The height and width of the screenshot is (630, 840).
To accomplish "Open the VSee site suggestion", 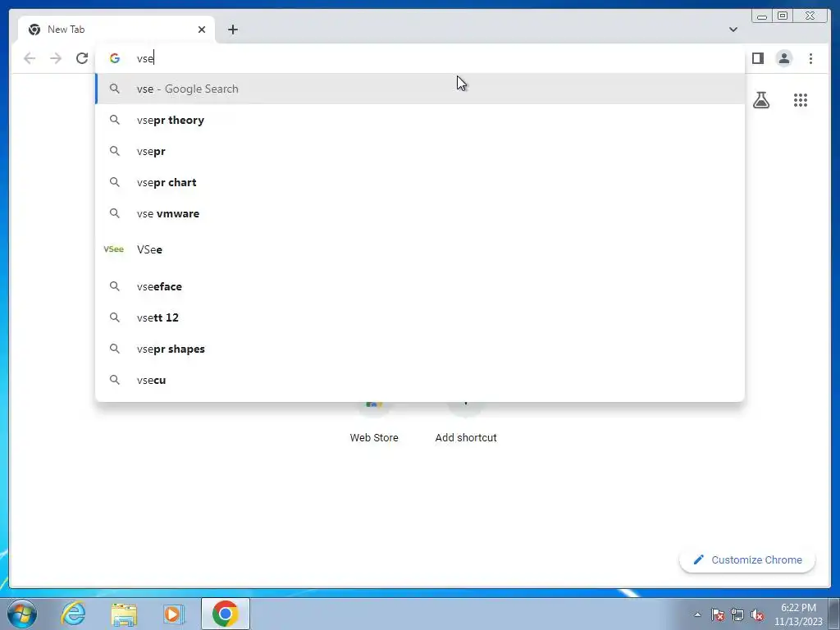I will point(420,249).
